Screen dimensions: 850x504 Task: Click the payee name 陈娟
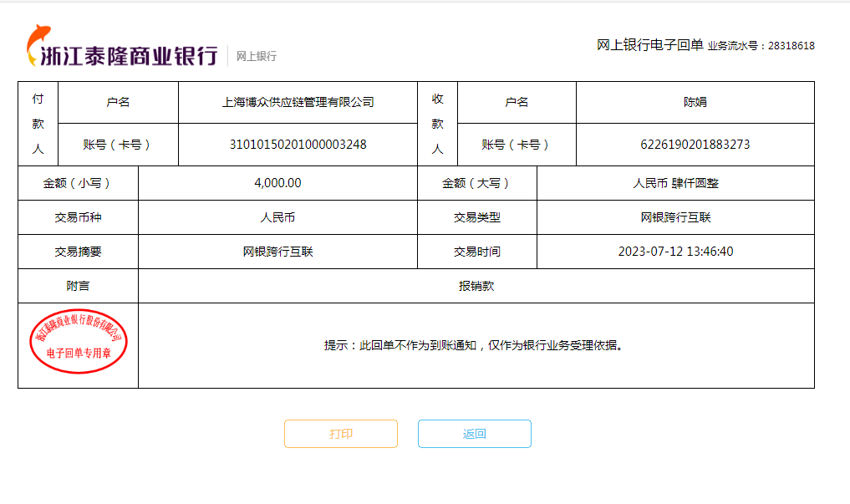tap(695, 103)
